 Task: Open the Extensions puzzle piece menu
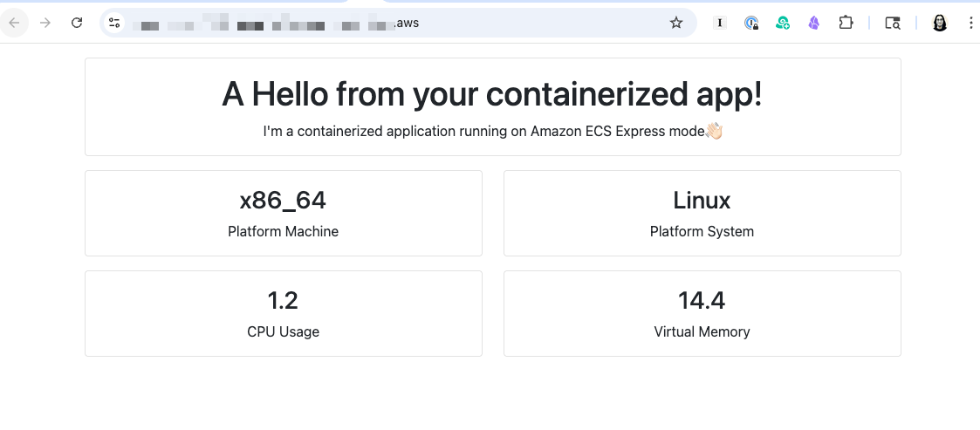coord(845,23)
